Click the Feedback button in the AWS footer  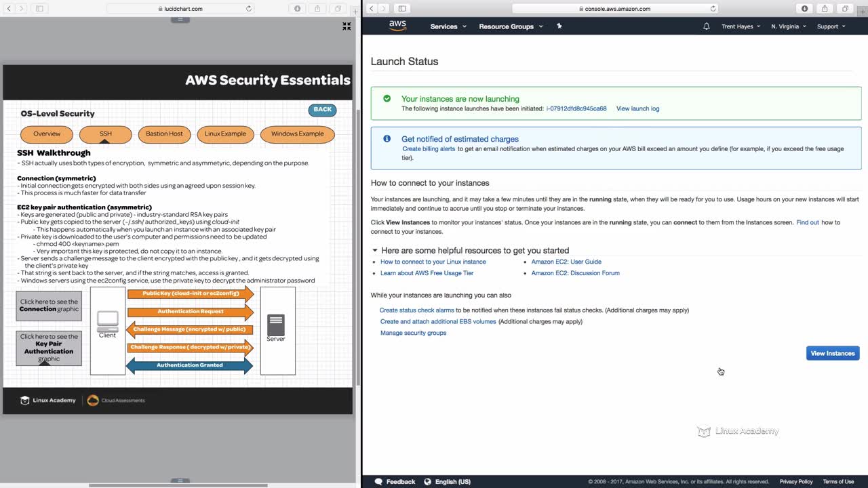click(x=395, y=482)
